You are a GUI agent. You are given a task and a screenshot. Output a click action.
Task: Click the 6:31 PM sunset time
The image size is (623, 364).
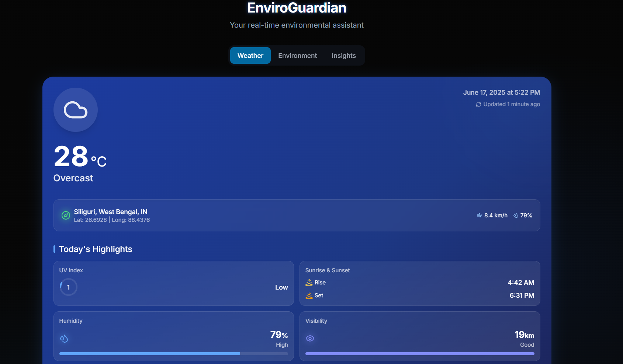click(522, 295)
